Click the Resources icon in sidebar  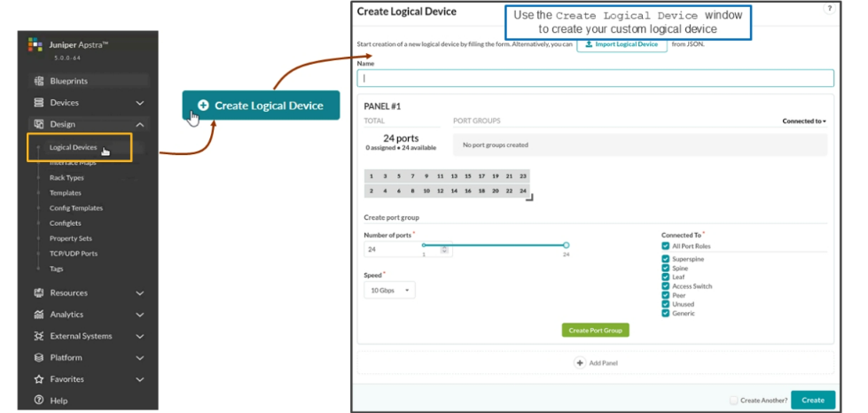39,292
